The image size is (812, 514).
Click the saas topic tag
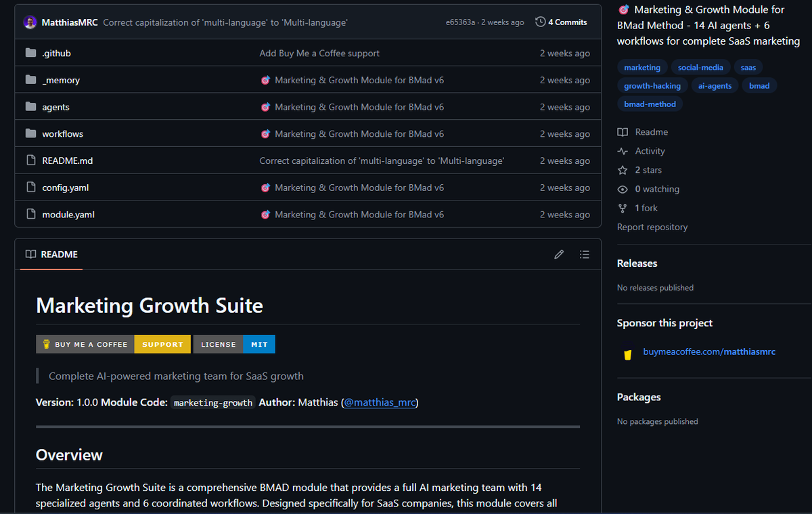[x=748, y=67]
